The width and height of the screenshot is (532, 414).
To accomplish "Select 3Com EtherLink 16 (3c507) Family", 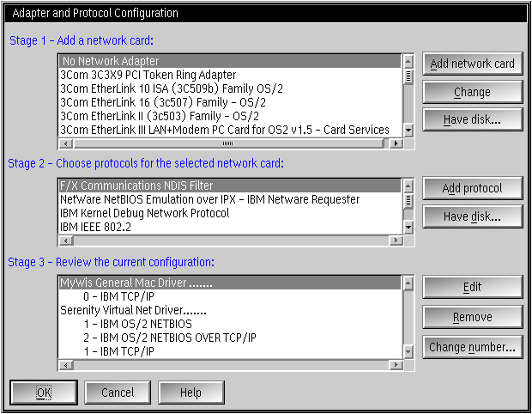I will pyautogui.click(x=230, y=102).
